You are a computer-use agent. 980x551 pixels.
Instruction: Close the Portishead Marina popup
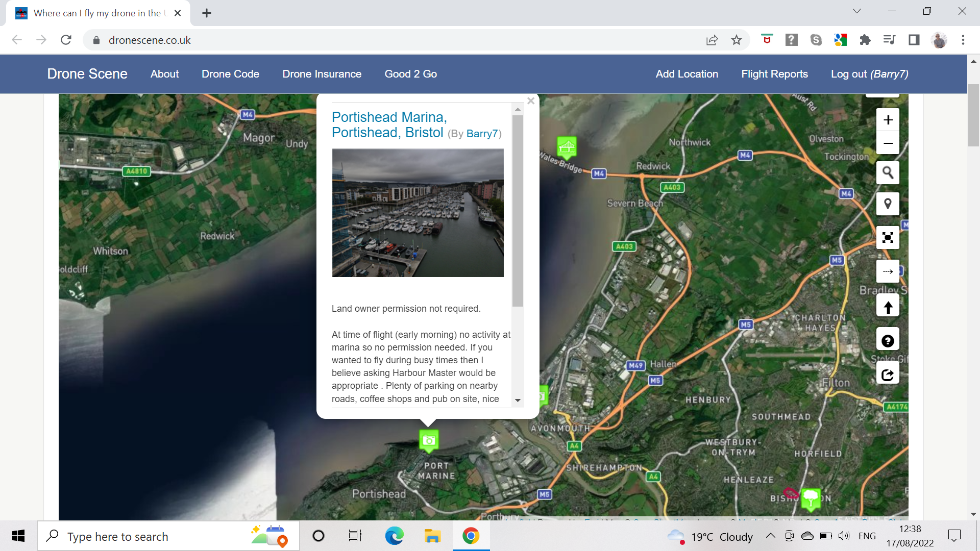tap(531, 101)
